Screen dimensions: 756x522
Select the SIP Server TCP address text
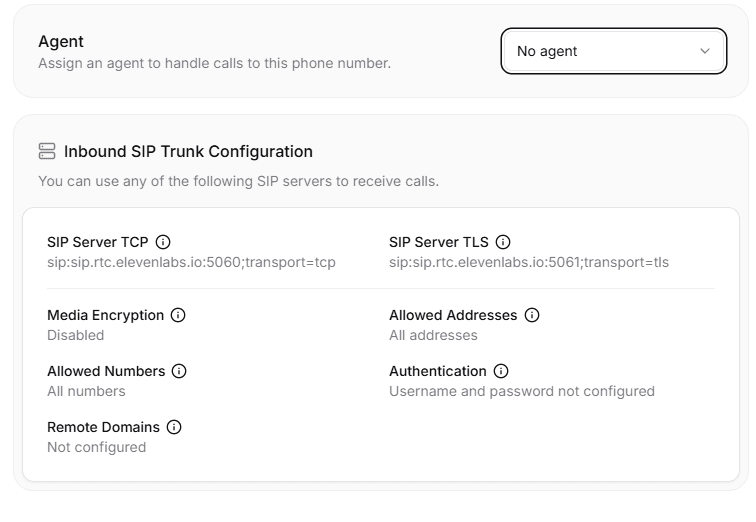191,263
